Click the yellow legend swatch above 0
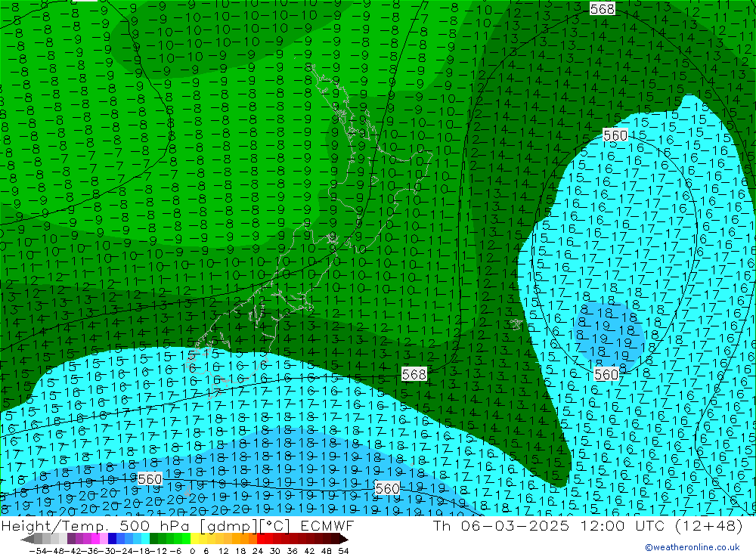 pyautogui.click(x=195, y=539)
